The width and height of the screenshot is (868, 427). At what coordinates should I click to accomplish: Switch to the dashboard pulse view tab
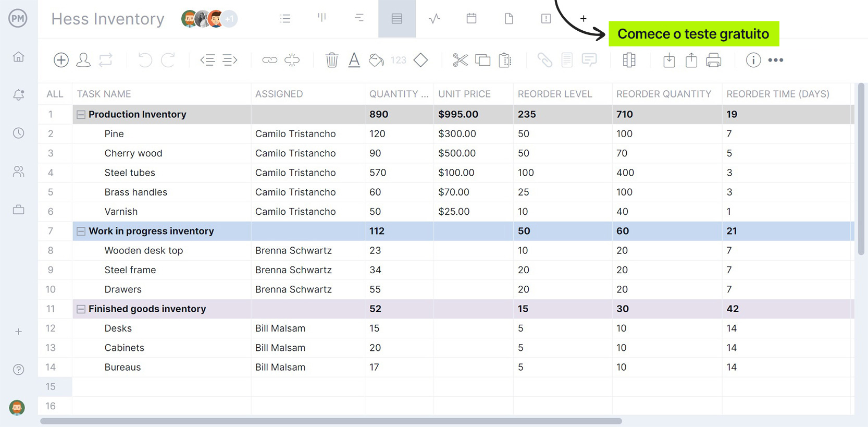(435, 19)
